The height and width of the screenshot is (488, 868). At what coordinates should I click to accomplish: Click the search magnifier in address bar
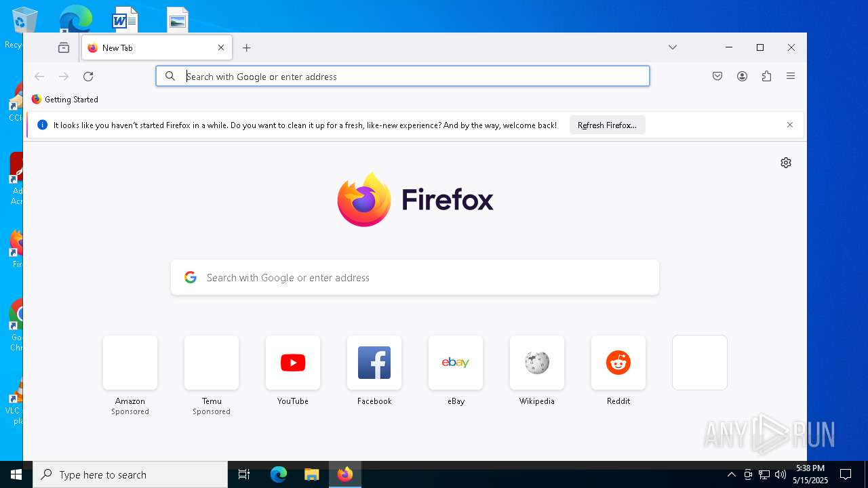(170, 76)
